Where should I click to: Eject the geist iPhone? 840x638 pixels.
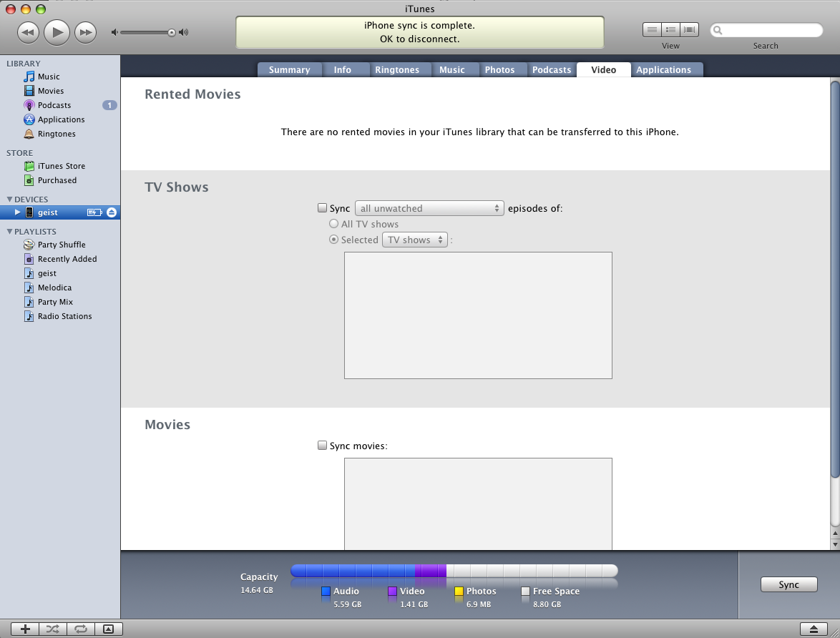(x=112, y=212)
